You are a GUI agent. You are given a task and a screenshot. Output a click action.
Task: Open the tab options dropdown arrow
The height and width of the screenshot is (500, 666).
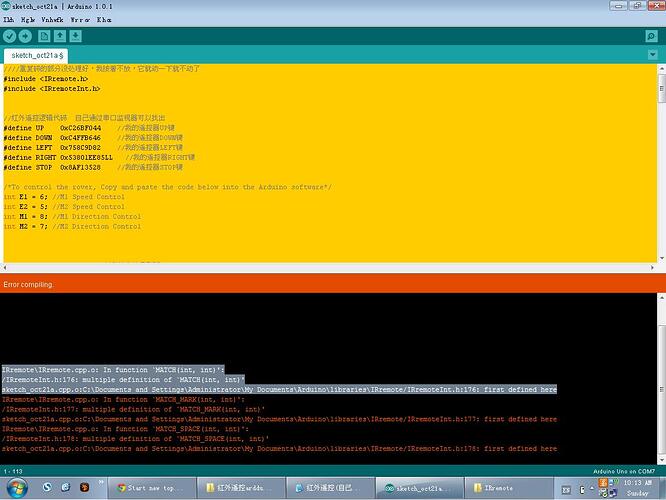coord(652,55)
